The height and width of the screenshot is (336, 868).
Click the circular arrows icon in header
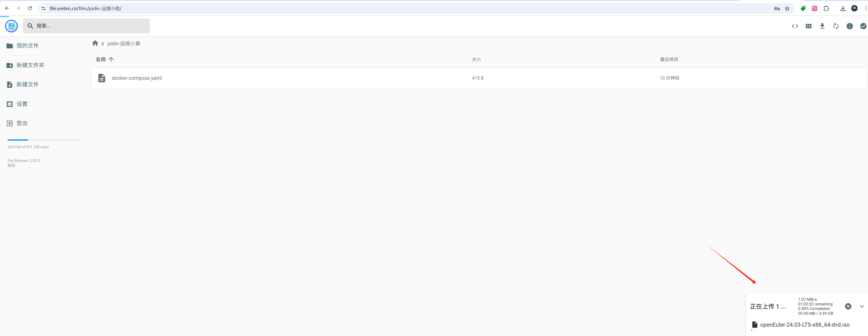click(x=836, y=26)
